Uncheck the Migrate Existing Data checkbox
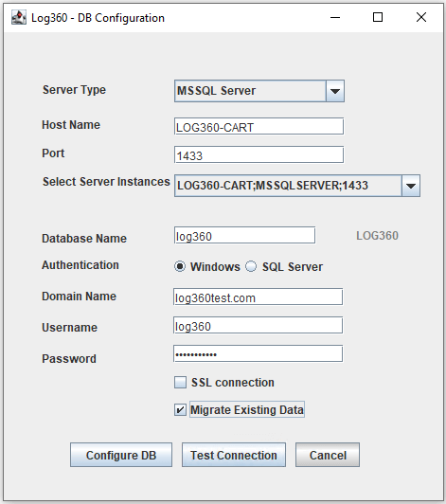The image size is (446, 504). pyautogui.click(x=180, y=410)
